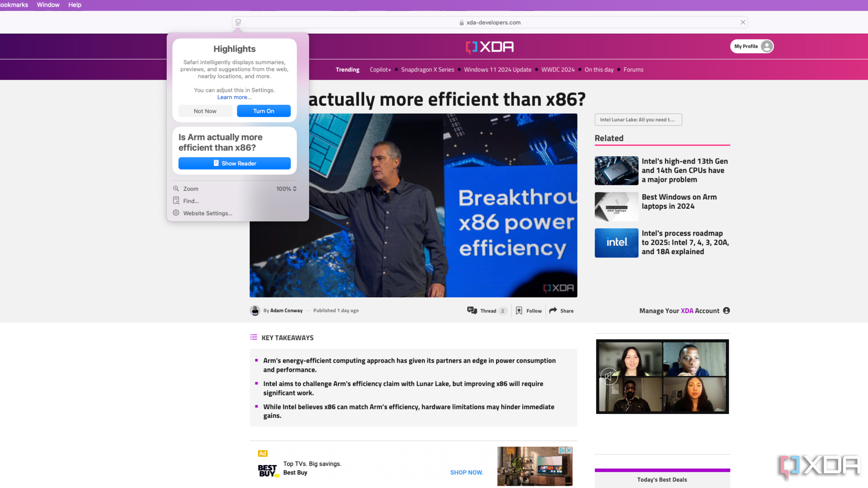Click the Key Takeaways list icon
This screenshot has height=488, width=868.
[254, 337]
